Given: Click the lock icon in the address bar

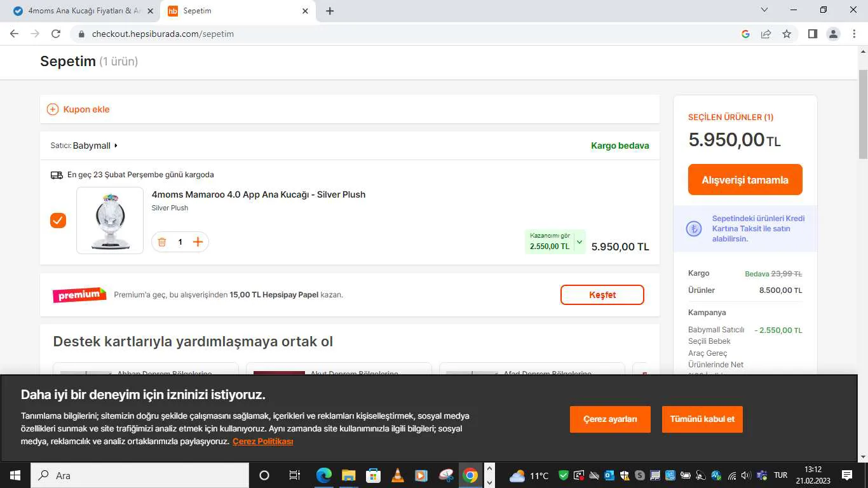Looking at the screenshot, I should 81,34.
